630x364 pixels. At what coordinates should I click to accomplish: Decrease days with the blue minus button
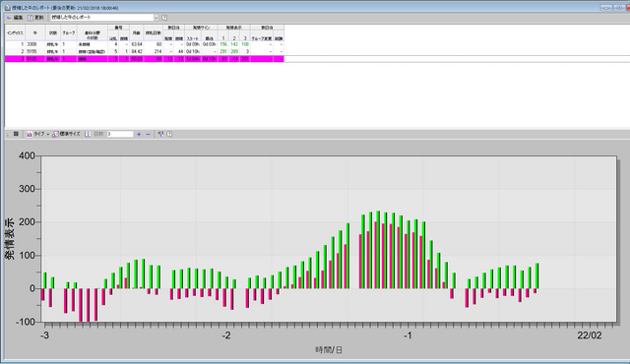(x=148, y=134)
